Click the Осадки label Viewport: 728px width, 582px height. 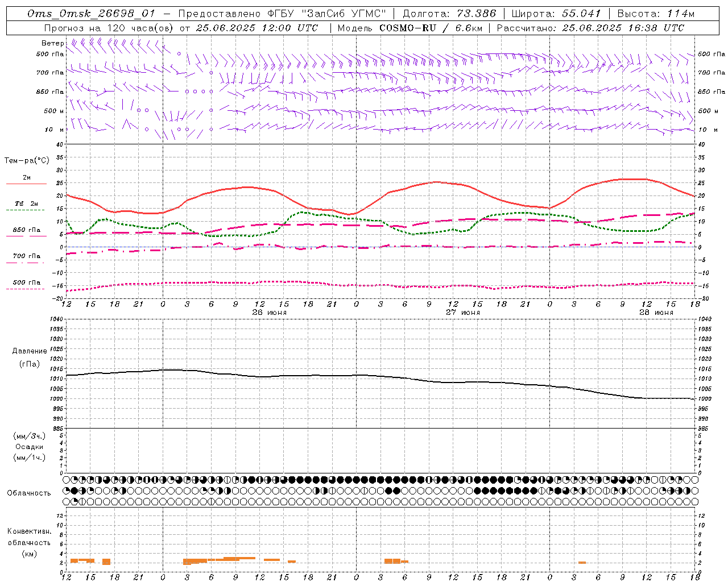coord(30,447)
